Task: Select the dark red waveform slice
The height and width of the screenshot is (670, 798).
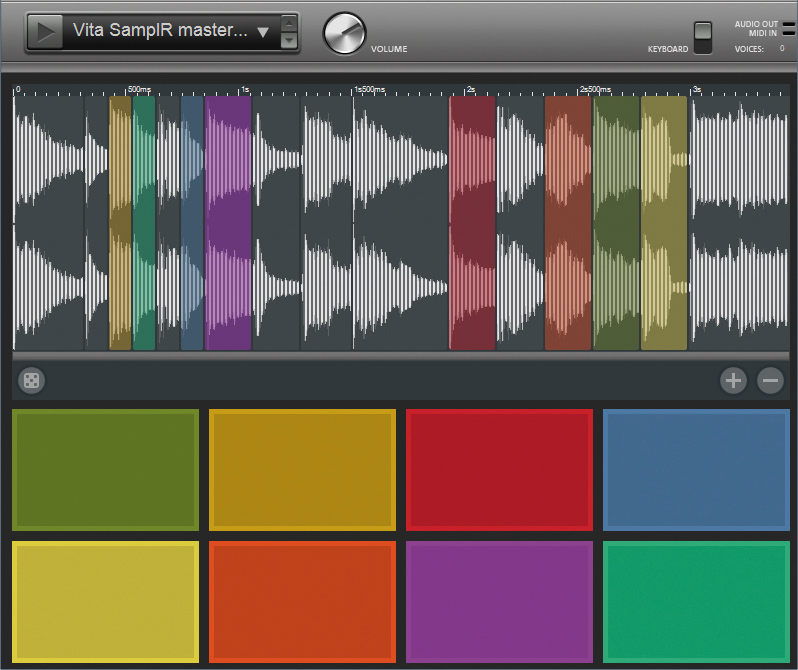Action: (x=472, y=222)
